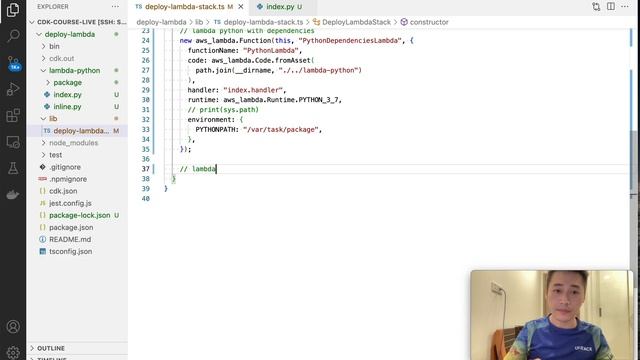
Task: Click lib breadcrumb segment
Action: (199, 22)
